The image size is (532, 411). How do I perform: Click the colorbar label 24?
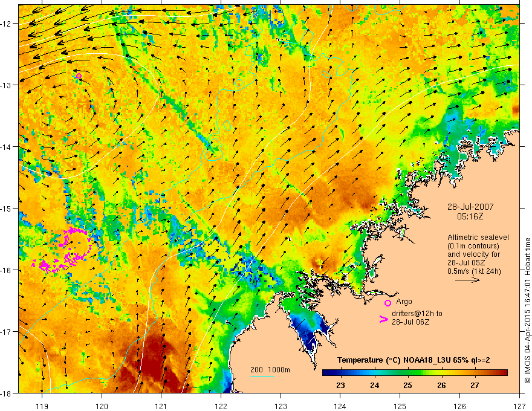(x=374, y=385)
